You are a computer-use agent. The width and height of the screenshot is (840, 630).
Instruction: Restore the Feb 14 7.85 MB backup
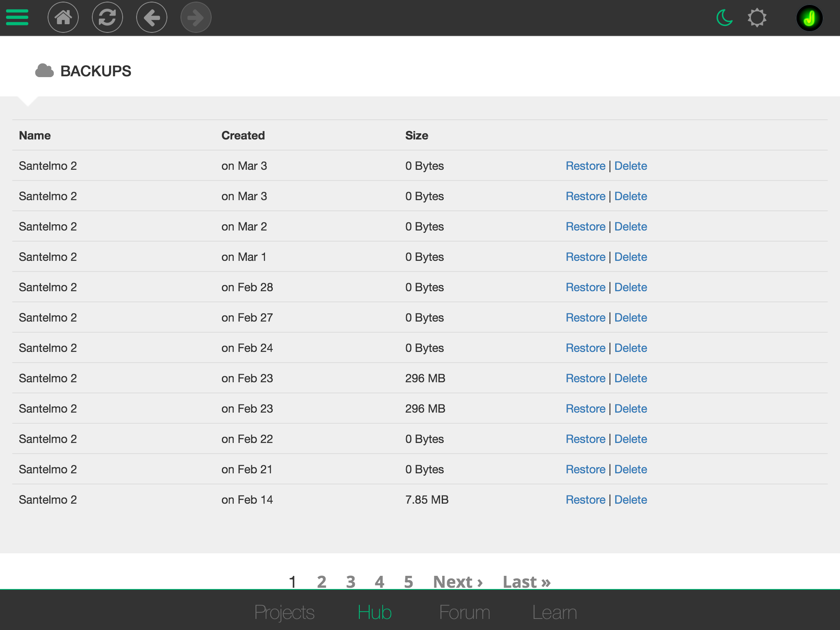(x=585, y=500)
